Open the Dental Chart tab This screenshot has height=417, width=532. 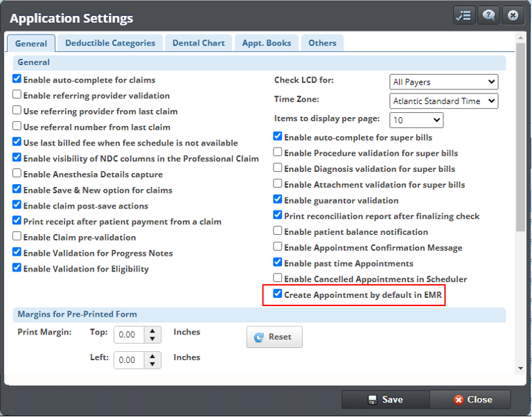199,43
